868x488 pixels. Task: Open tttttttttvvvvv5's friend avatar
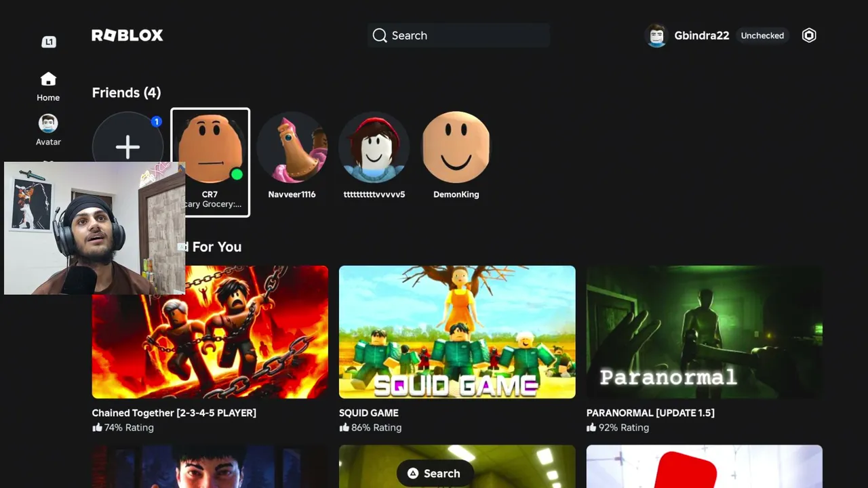(x=374, y=147)
